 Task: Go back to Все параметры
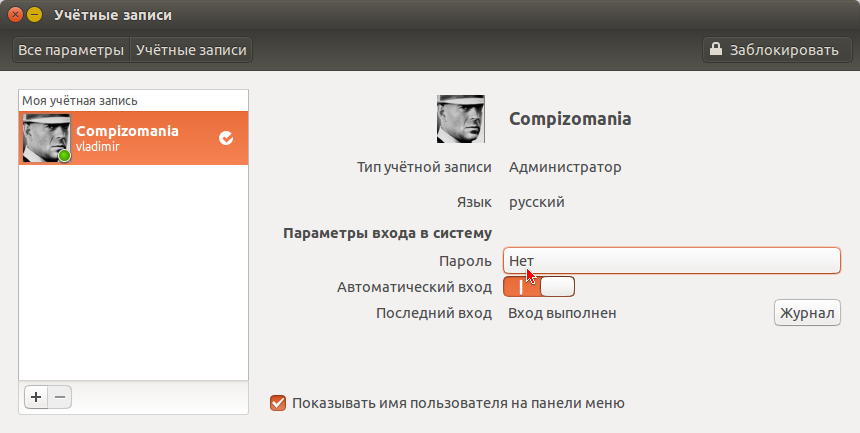(x=71, y=50)
